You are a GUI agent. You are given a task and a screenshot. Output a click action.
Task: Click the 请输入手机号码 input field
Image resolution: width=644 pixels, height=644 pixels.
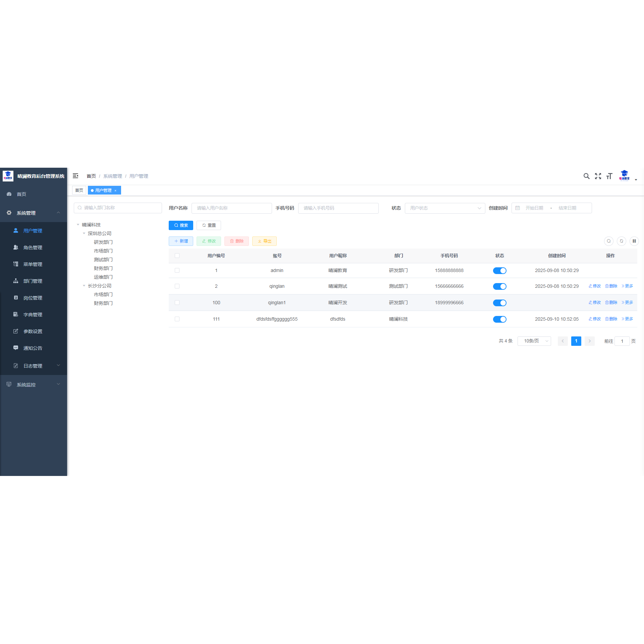[338, 208]
